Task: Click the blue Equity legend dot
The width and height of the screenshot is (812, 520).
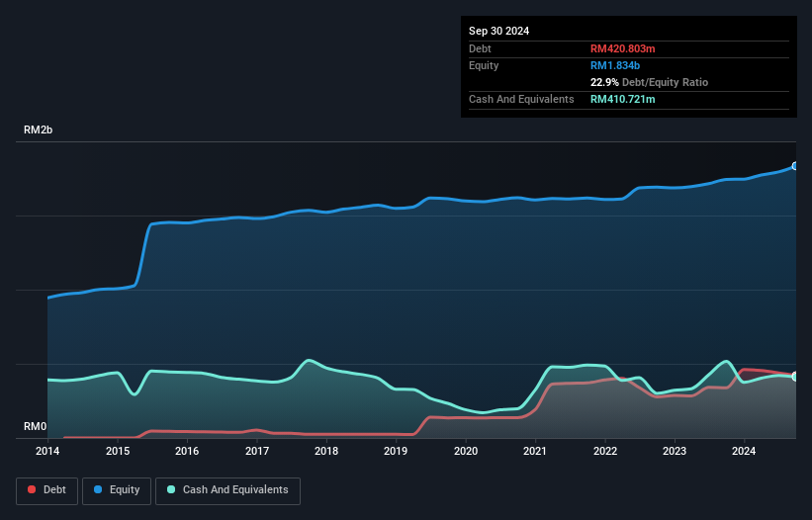Action: pyautogui.click(x=98, y=489)
